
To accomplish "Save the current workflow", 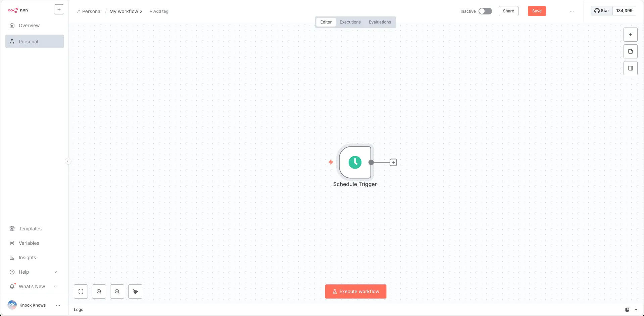I will click(x=537, y=11).
